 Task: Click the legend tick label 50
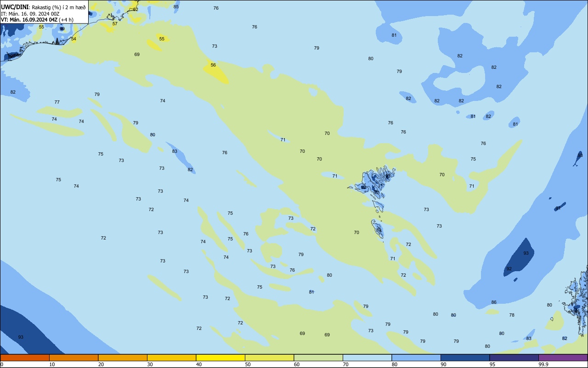coord(248,364)
